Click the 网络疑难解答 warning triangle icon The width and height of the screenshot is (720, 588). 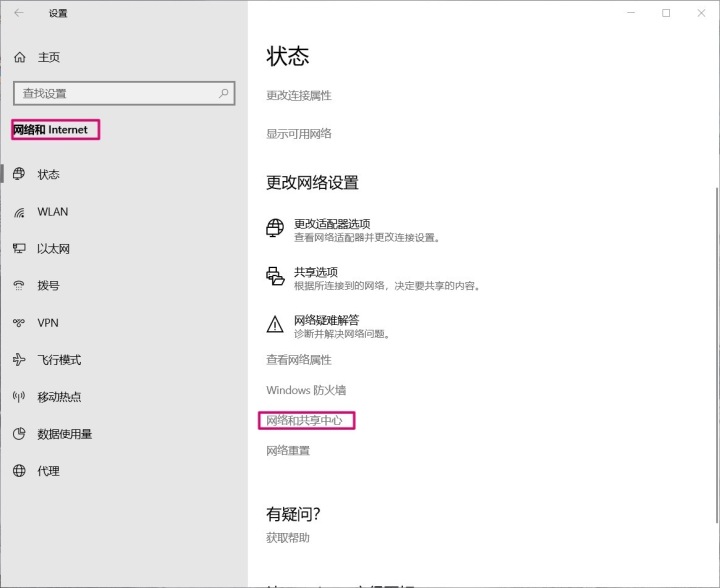pos(275,324)
